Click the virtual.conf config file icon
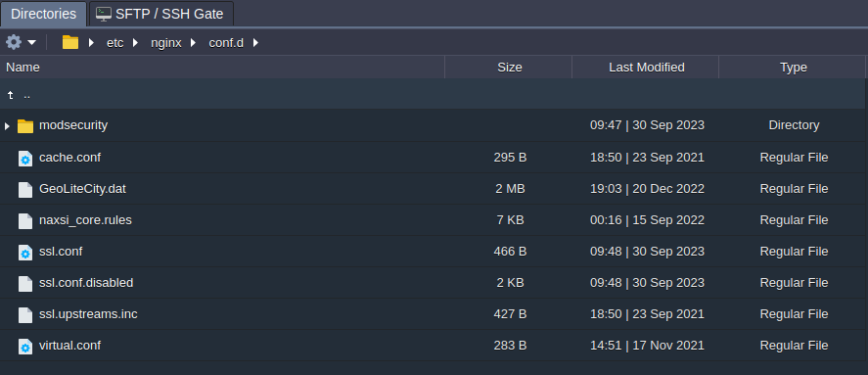This screenshot has width=868, height=375. pos(25,347)
